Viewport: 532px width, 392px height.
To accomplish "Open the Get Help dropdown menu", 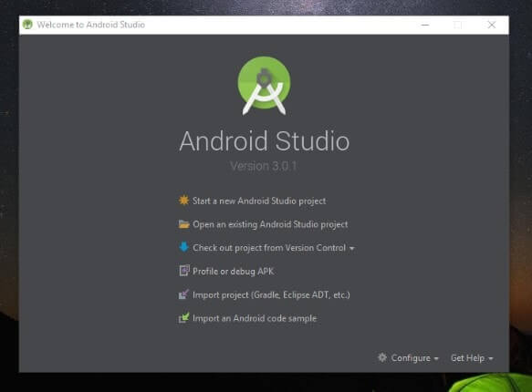I will pyautogui.click(x=472, y=358).
